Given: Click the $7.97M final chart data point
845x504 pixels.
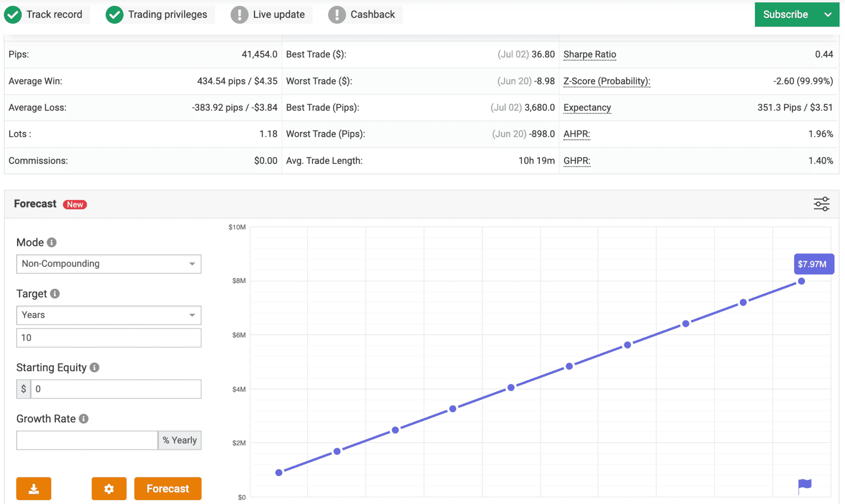Looking at the screenshot, I should click(801, 281).
